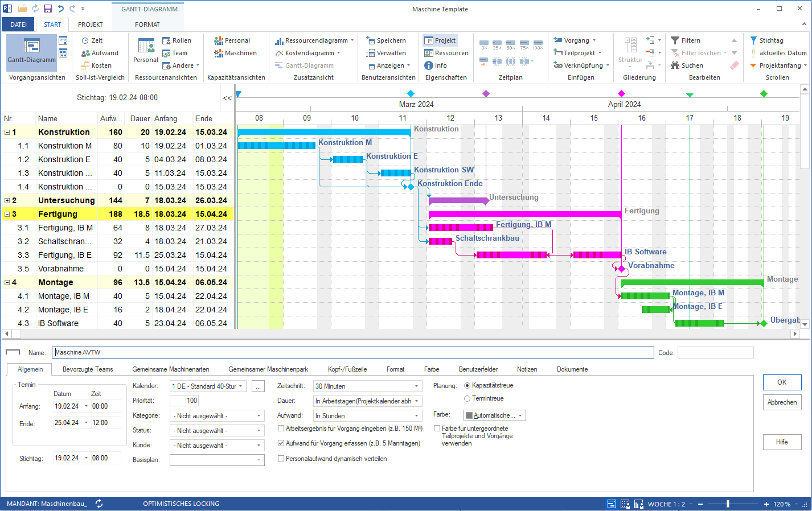Open Ressourcen properties
812x511 pixels.
point(446,53)
